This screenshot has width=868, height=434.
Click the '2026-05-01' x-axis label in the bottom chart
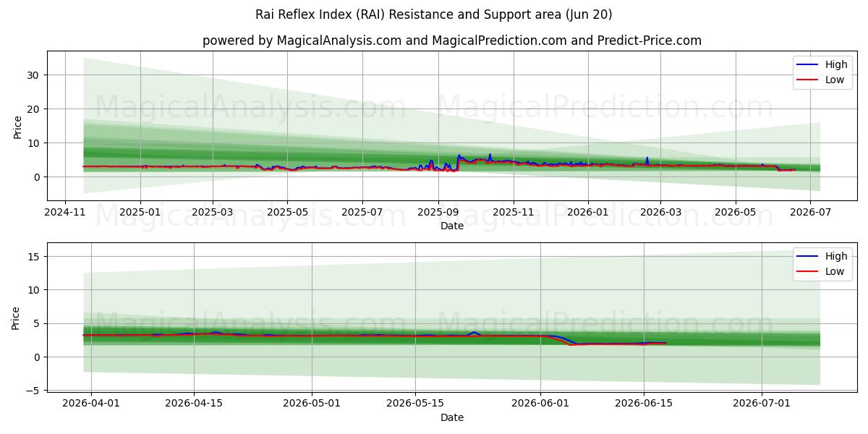point(312,404)
